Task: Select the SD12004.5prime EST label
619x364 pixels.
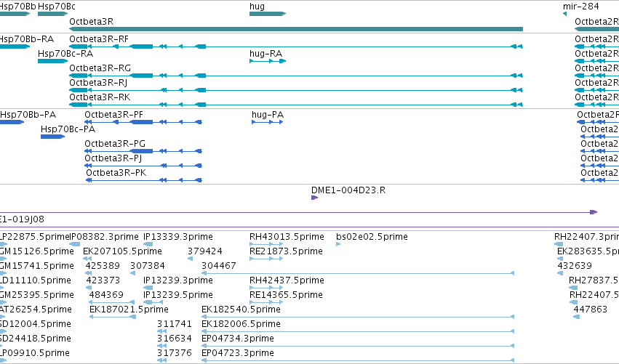Action: point(36,324)
